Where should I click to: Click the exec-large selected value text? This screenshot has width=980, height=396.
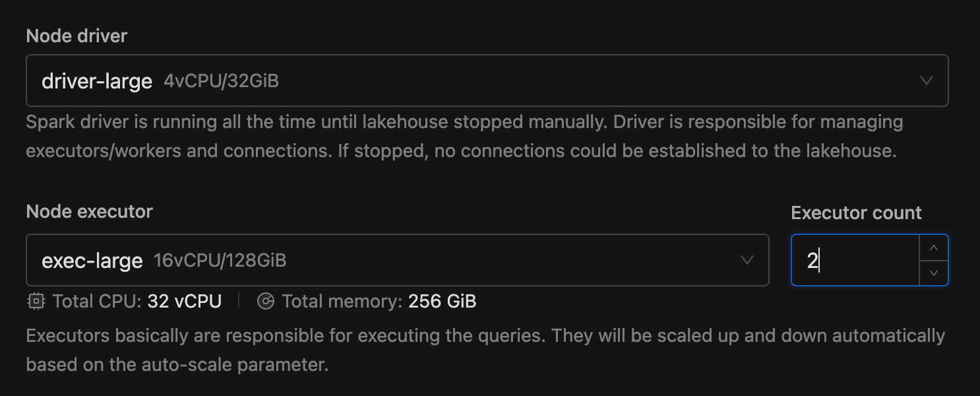tap(92, 261)
